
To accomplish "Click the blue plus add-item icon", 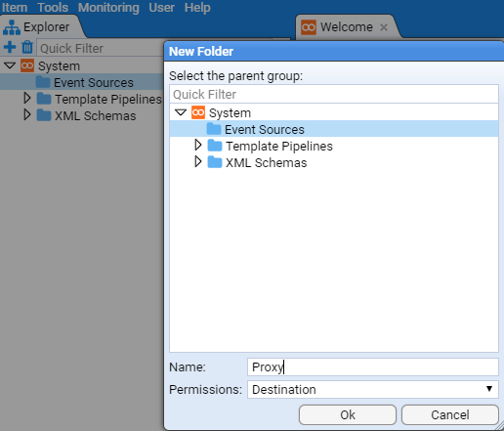I will tap(10, 47).
